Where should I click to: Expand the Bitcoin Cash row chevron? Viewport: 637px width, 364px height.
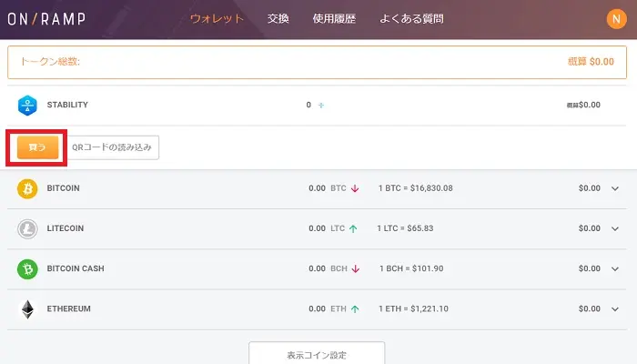(x=615, y=269)
